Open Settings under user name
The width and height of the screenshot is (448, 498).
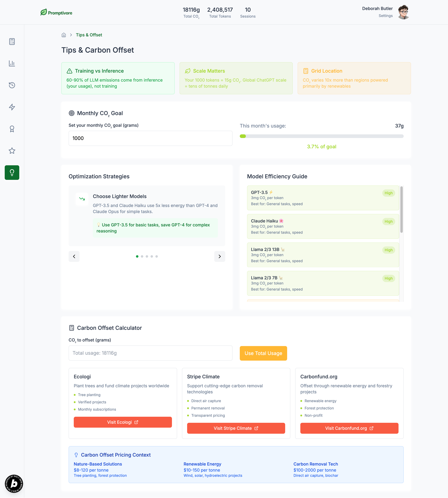[385, 16]
